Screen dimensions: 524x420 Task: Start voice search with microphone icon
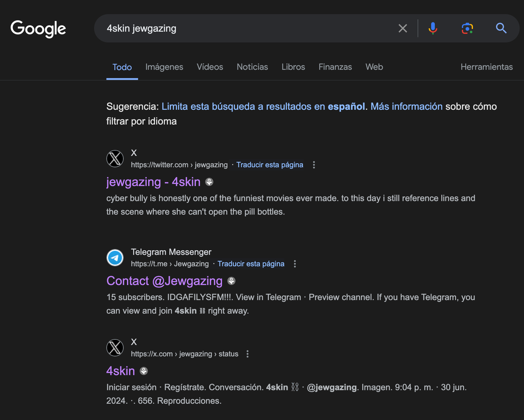(x=433, y=28)
